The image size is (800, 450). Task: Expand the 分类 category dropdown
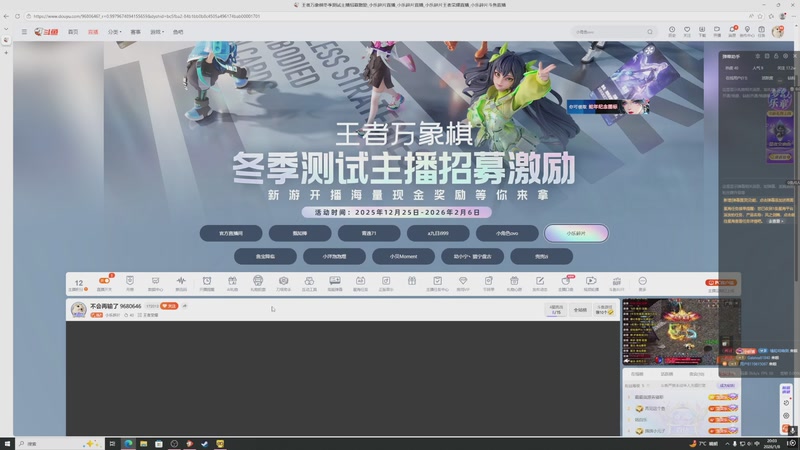click(x=114, y=32)
